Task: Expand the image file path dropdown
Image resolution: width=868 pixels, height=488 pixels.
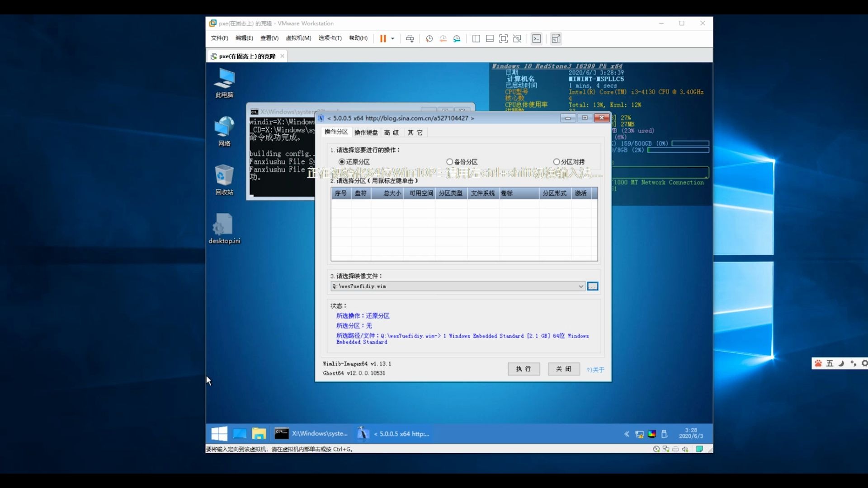Action: (x=581, y=286)
